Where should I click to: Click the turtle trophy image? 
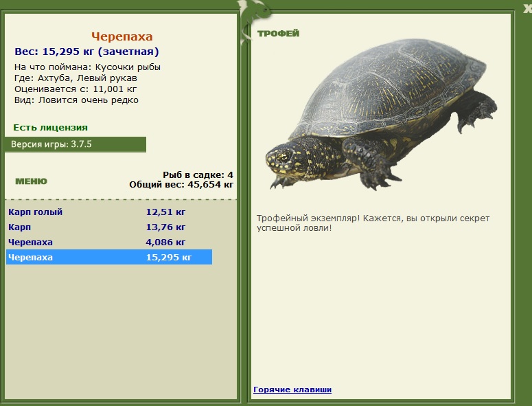(382, 114)
